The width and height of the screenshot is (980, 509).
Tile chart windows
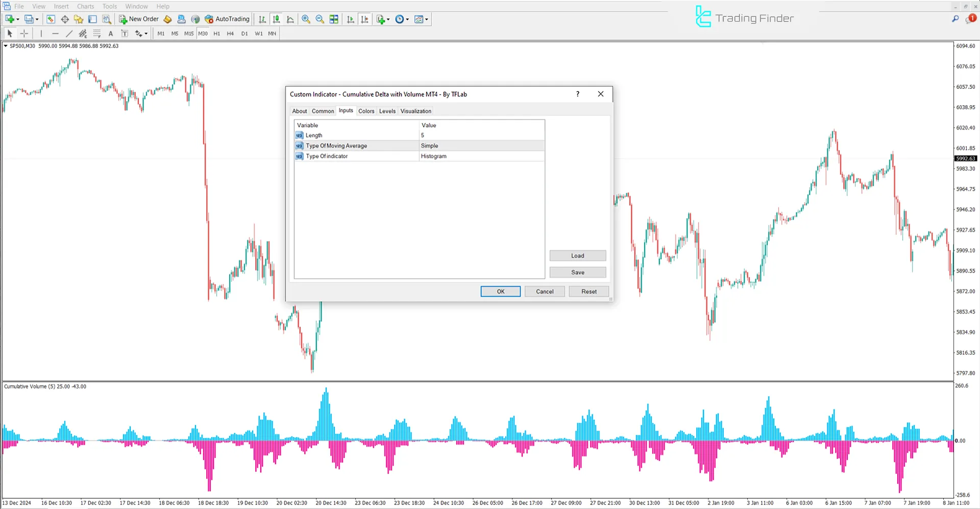click(x=334, y=19)
